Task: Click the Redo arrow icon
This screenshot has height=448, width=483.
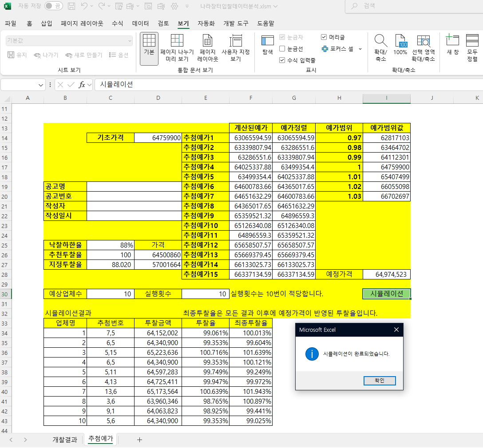Action: [101, 6]
